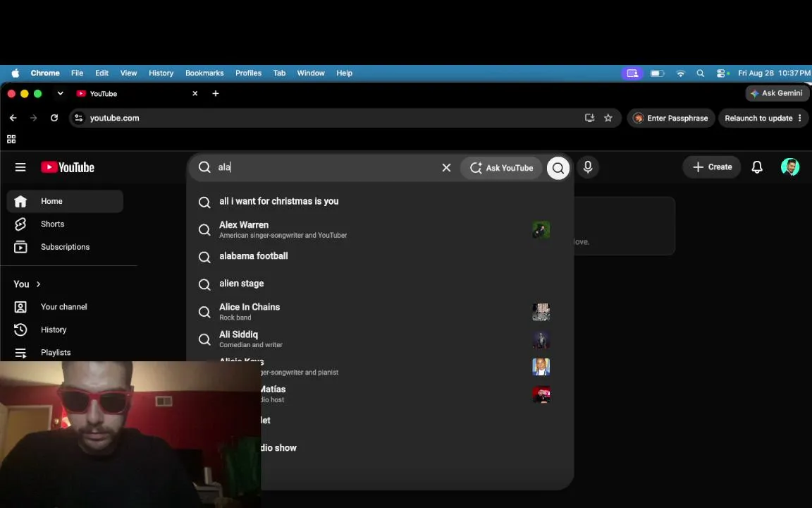The width and height of the screenshot is (812, 508).
Task: Open the Edit menu
Action: 101,73
